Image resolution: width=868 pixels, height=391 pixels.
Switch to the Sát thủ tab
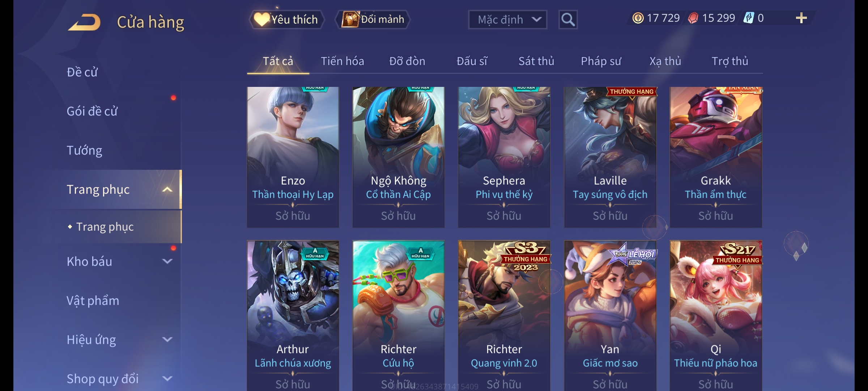click(536, 61)
